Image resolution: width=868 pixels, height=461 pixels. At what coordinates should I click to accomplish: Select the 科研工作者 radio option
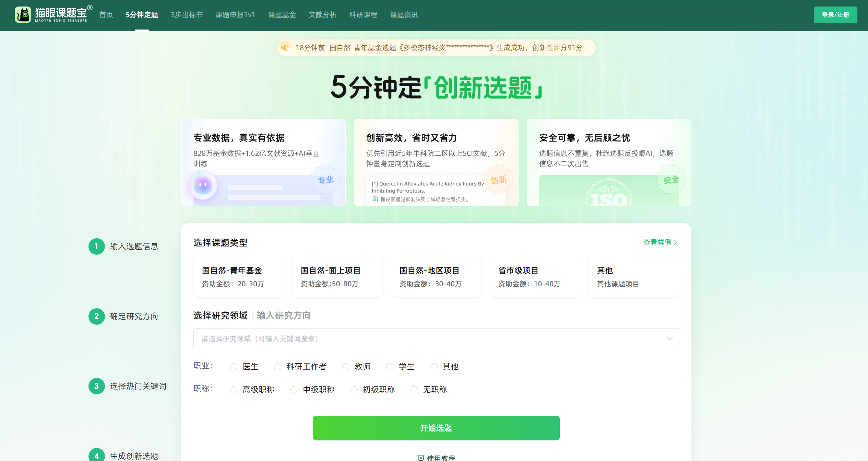click(x=277, y=367)
